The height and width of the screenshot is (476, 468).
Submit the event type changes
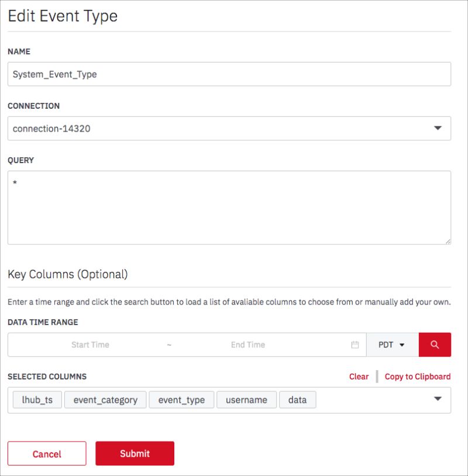(135, 453)
